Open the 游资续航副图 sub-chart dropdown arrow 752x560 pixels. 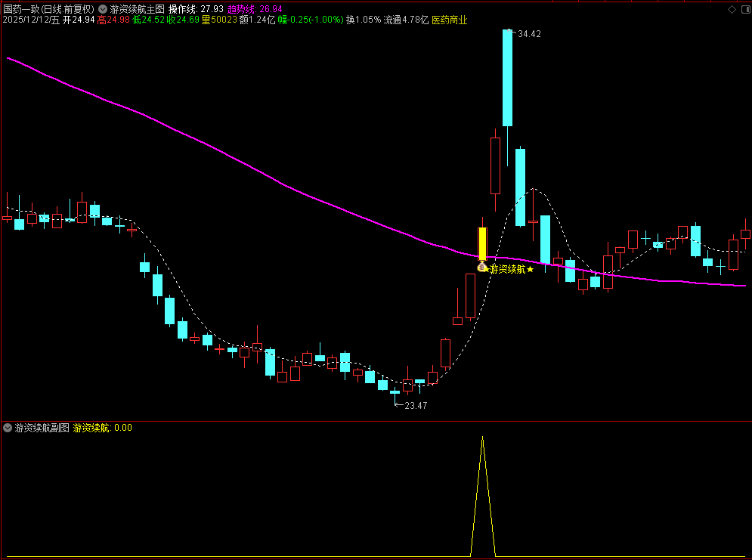point(8,428)
